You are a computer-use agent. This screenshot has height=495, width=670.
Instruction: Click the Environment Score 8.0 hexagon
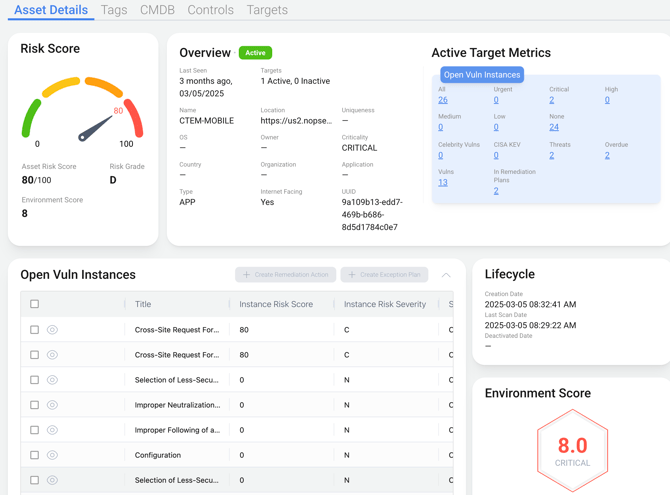click(572, 449)
